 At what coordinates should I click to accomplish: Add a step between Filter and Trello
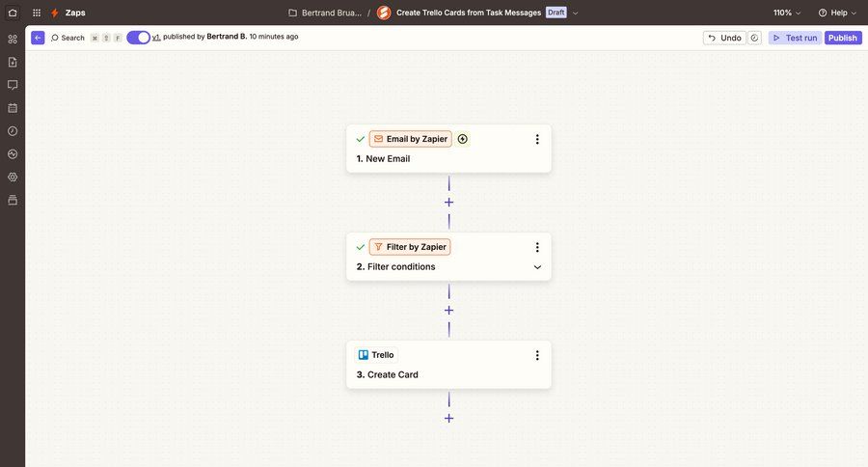point(448,311)
